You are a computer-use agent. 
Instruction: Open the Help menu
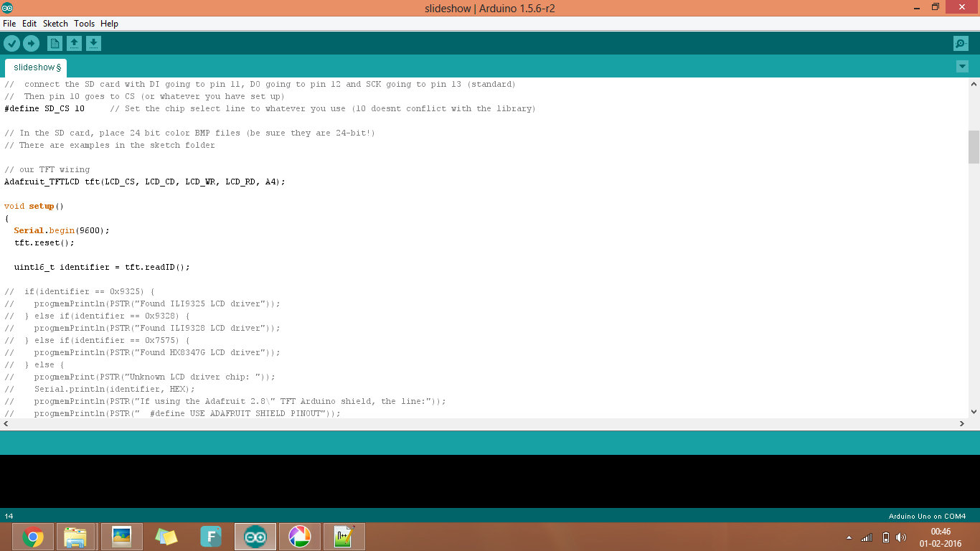click(109, 24)
